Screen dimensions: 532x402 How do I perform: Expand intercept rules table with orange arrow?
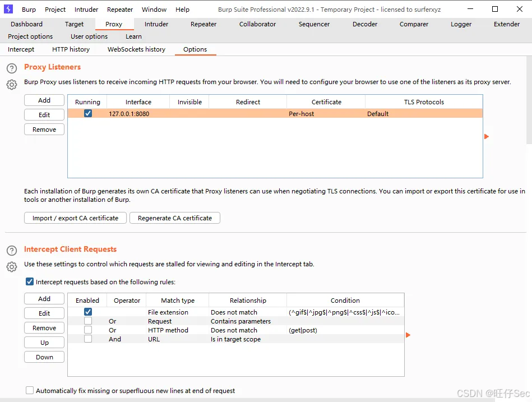click(x=408, y=335)
